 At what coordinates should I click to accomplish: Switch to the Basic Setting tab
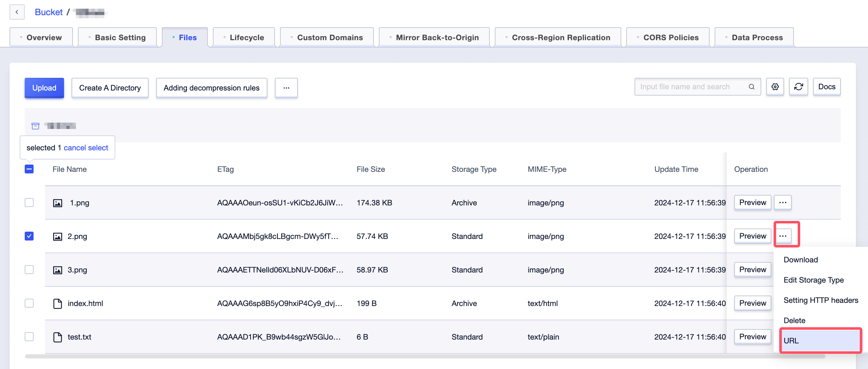point(117,37)
